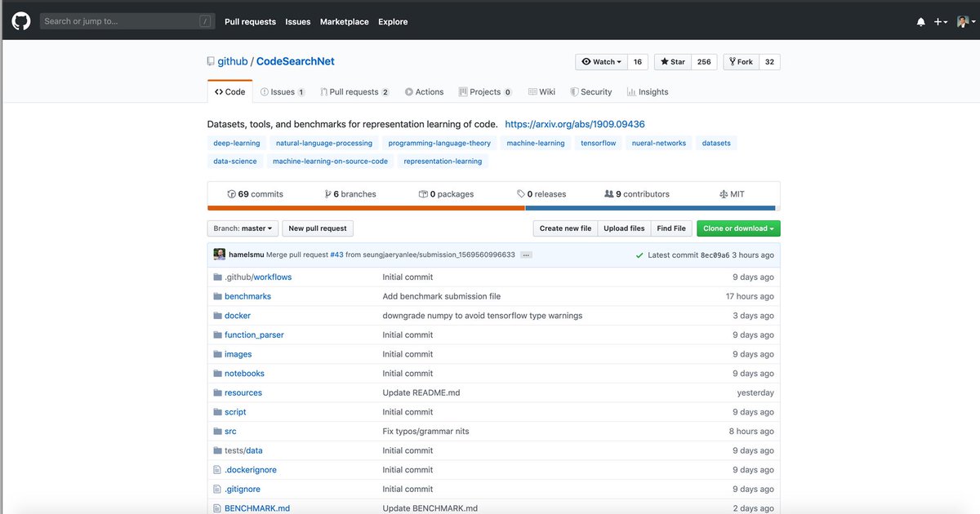Click the folder icon for benchmarks

[217, 296]
